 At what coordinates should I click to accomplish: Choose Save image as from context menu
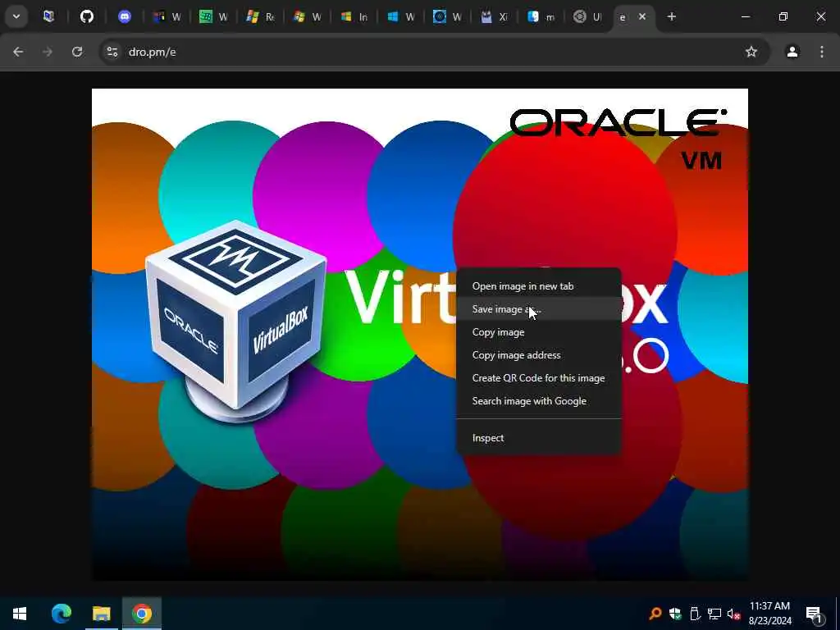click(x=538, y=309)
